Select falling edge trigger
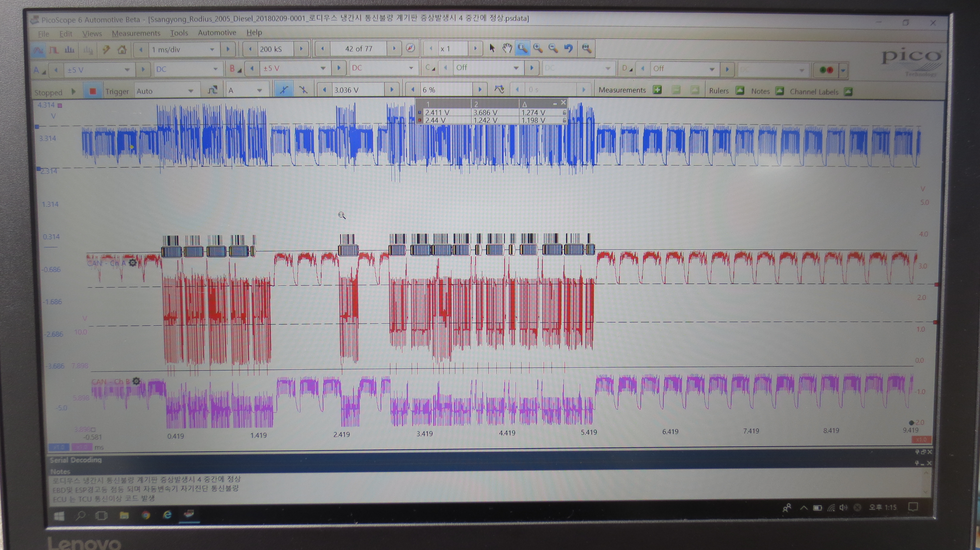Image resolution: width=980 pixels, height=550 pixels. pos(303,90)
